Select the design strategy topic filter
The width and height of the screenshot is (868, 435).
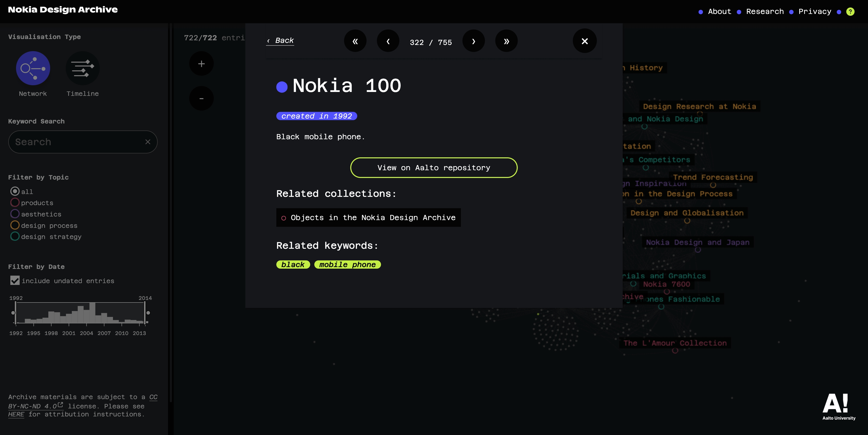(x=15, y=236)
